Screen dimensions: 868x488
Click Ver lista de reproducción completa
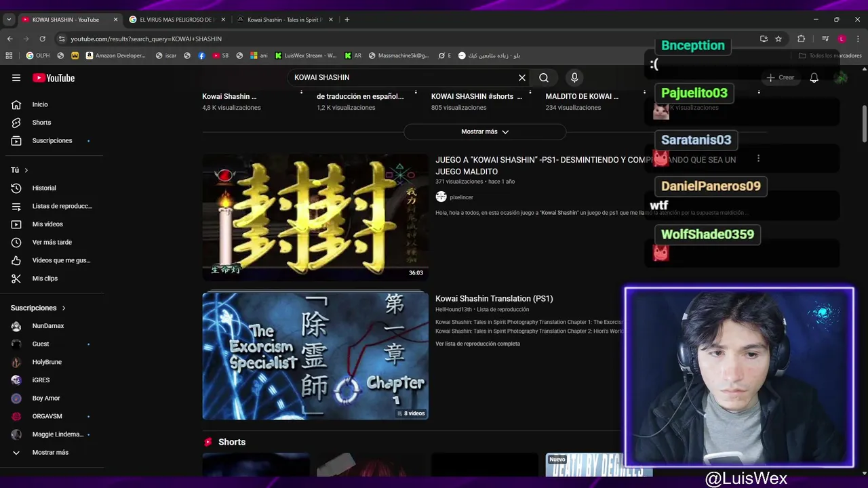point(477,344)
